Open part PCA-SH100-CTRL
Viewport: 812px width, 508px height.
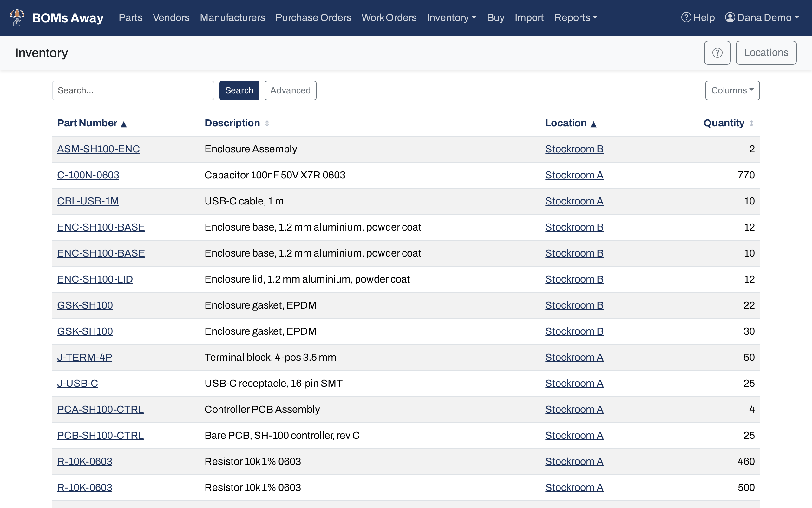tap(100, 409)
